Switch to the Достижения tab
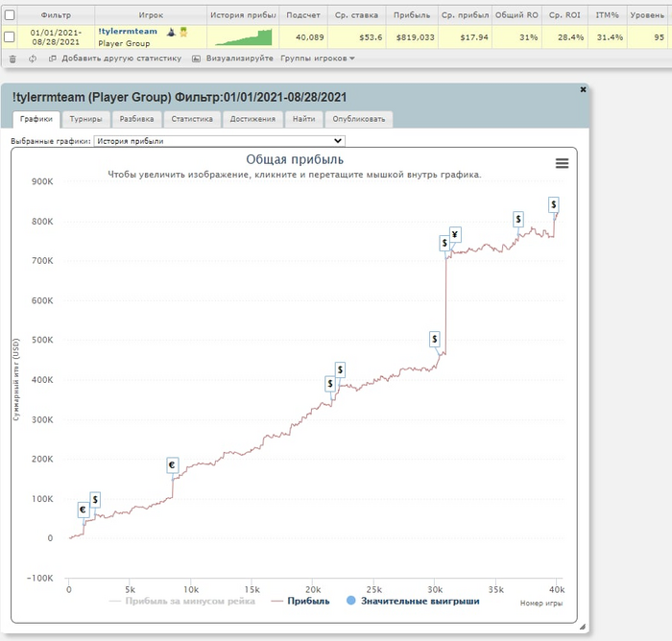 (x=252, y=119)
